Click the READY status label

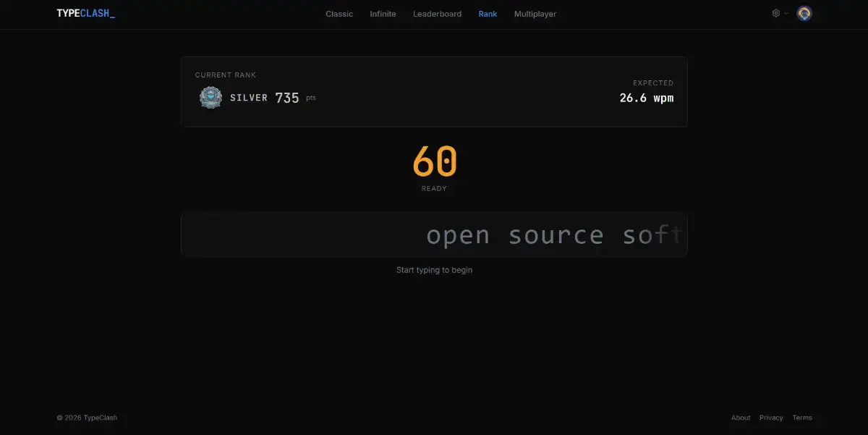tap(435, 189)
